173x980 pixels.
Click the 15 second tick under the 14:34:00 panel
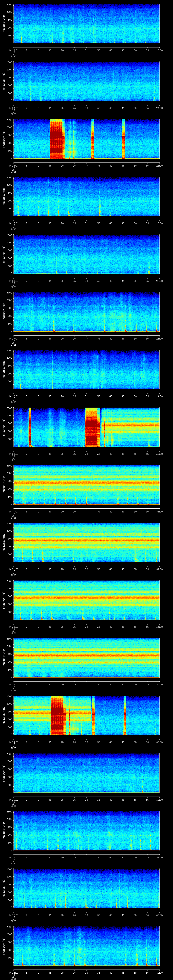pos(50,742)
